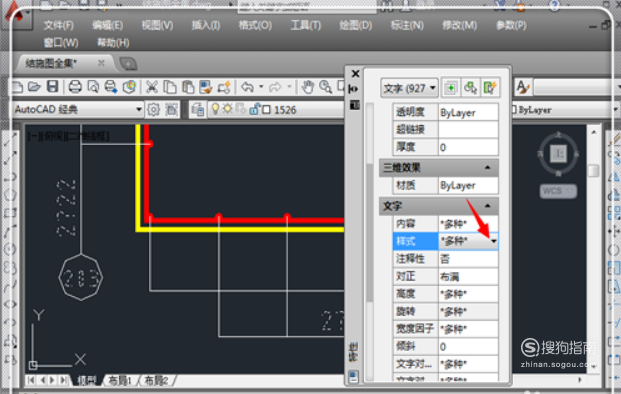Close the 结构图全集* document tab

tap(101, 63)
